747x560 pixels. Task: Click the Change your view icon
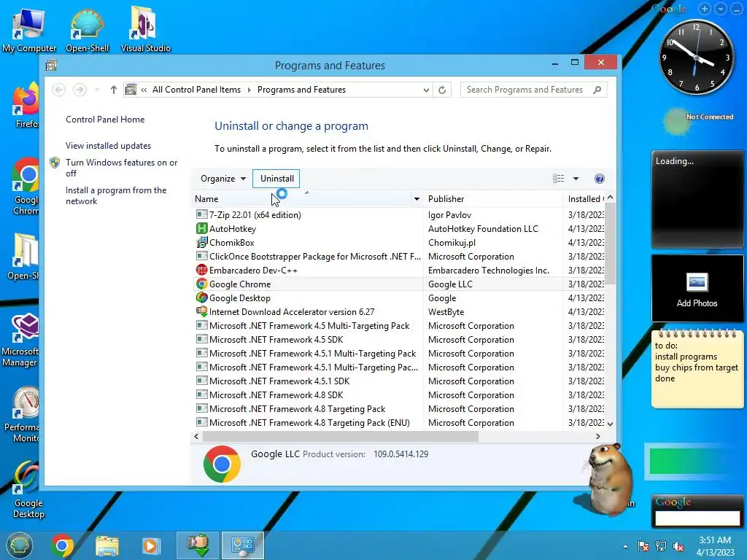[558, 179]
